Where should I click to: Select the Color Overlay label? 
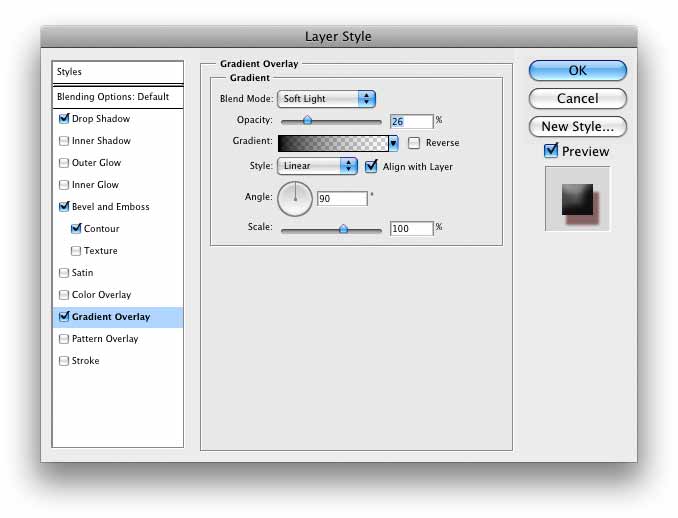click(x=102, y=294)
